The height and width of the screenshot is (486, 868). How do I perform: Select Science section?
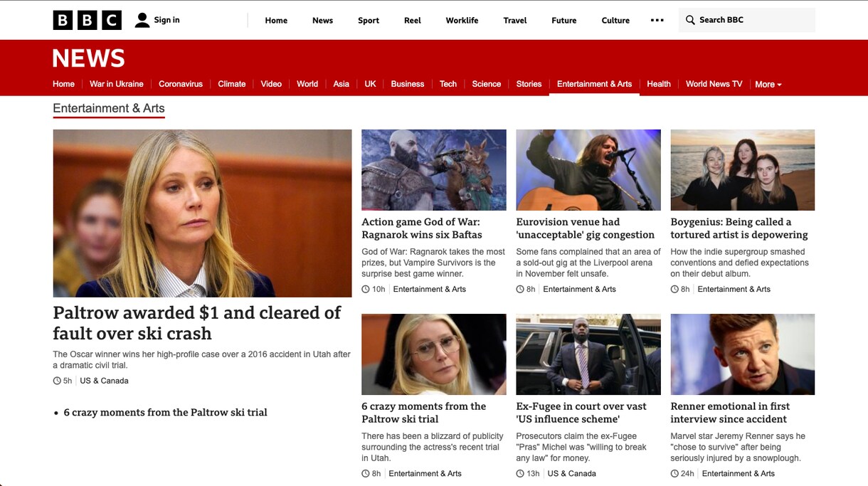[487, 84]
